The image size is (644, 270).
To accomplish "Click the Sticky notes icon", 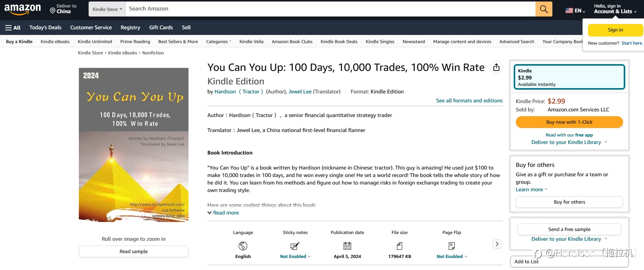I will tap(295, 246).
